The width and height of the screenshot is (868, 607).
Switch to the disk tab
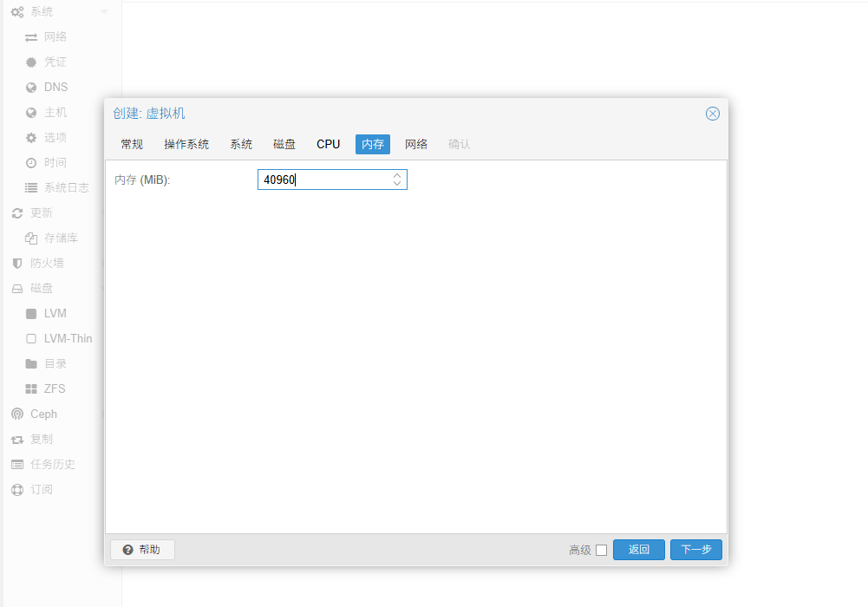284,144
